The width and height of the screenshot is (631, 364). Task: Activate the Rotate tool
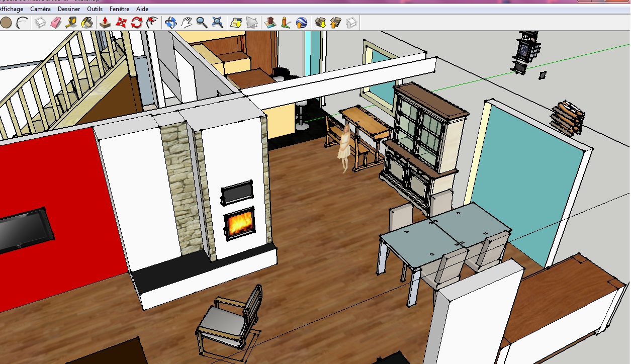pos(136,23)
